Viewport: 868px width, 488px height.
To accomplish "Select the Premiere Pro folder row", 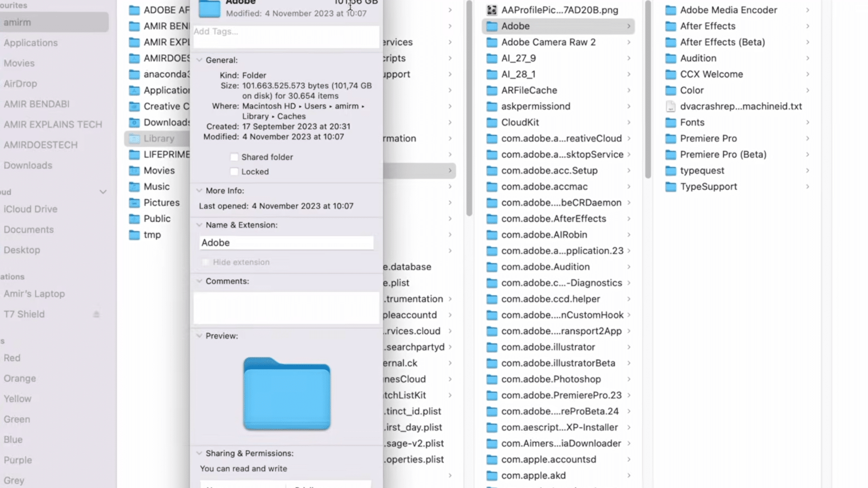I will (x=737, y=138).
